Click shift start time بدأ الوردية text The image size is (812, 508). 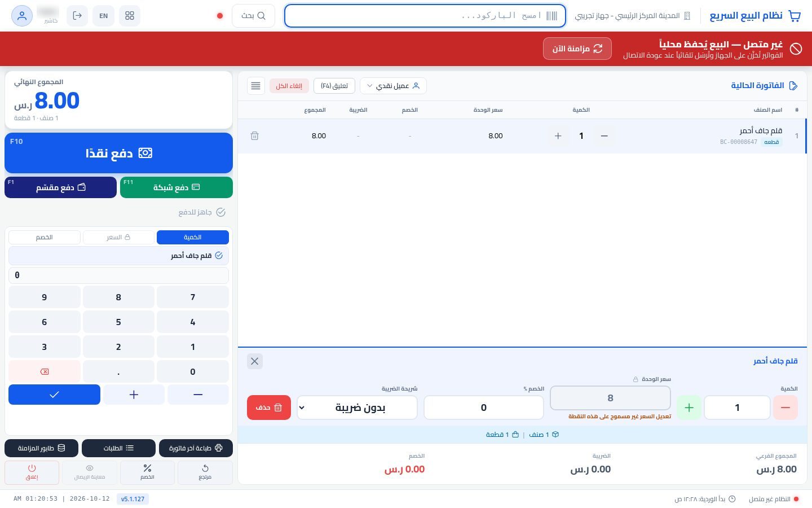705,499
